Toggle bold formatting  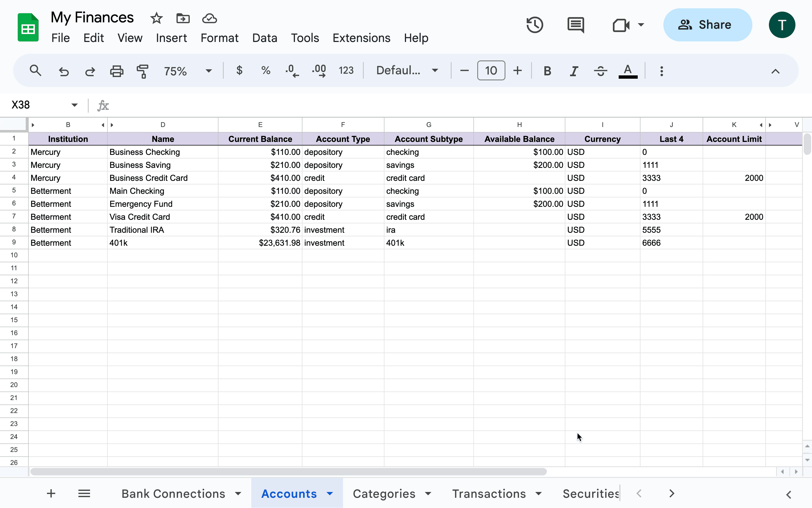[x=547, y=71]
